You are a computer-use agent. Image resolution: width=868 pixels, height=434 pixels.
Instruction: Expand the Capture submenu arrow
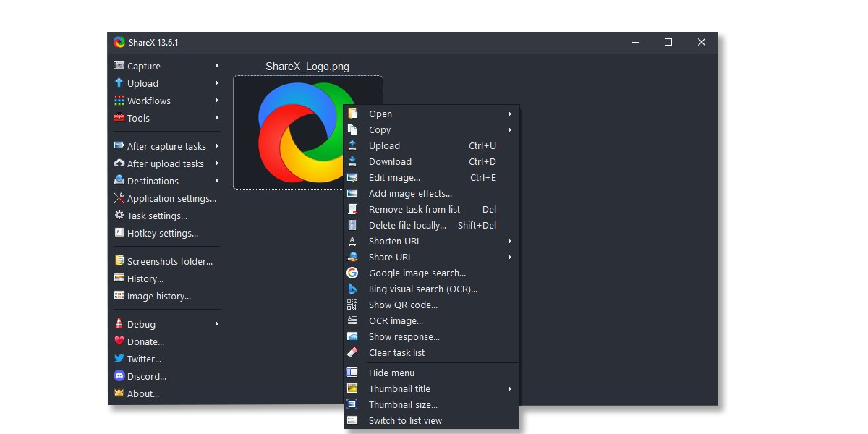coord(216,66)
